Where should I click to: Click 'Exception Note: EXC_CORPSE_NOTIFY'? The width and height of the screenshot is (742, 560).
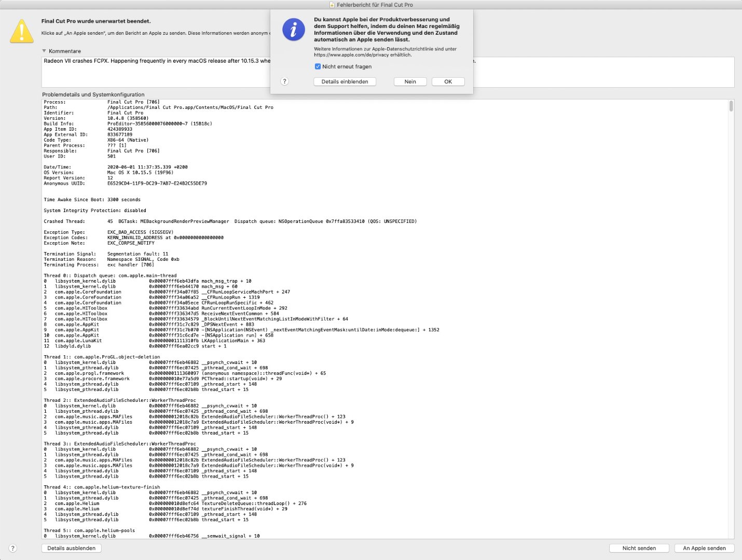pyautogui.click(x=99, y=243)
